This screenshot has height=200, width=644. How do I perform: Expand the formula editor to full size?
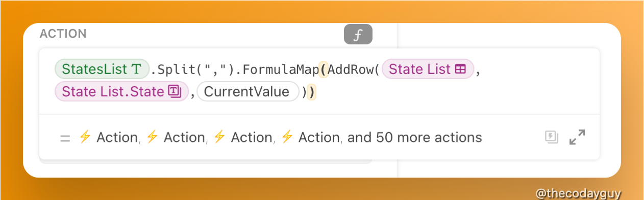point(577,137)
